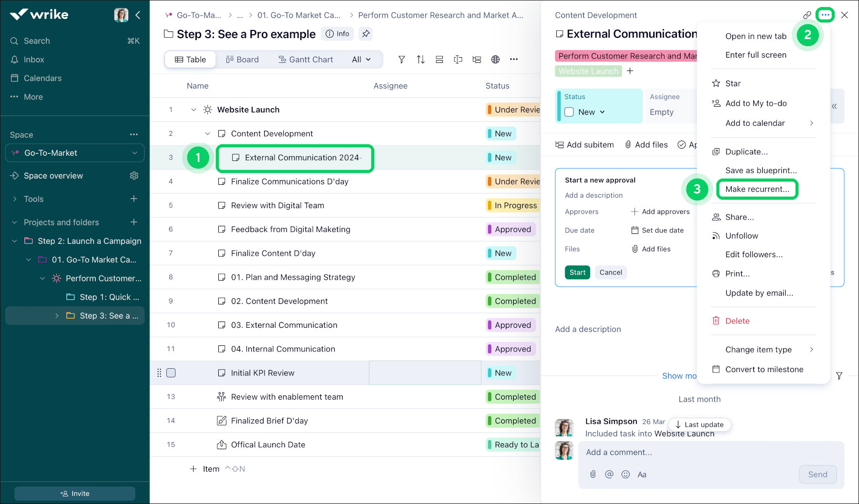
Task: Choose Duplicate from the task menu
Action: [746, 151]
